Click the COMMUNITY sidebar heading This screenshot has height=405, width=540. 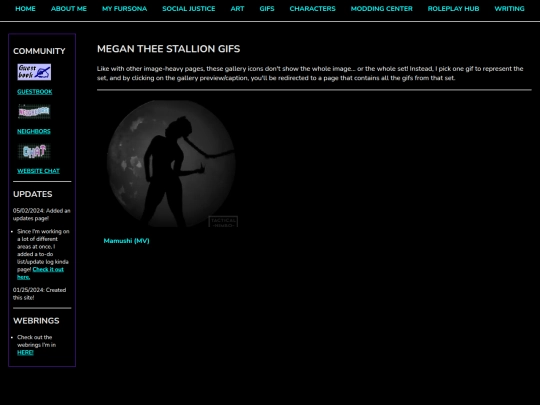point(39,51)
